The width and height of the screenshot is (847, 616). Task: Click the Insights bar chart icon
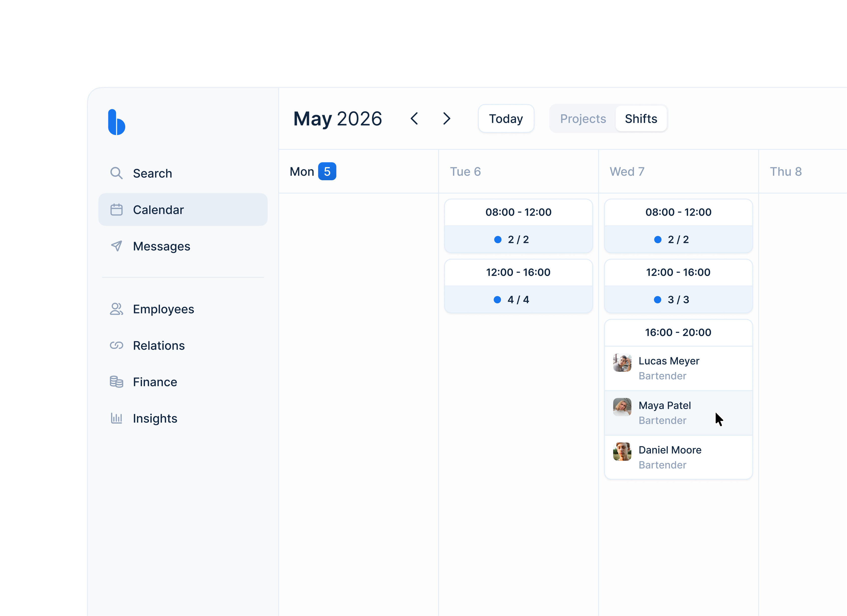[x=116, y=418]
